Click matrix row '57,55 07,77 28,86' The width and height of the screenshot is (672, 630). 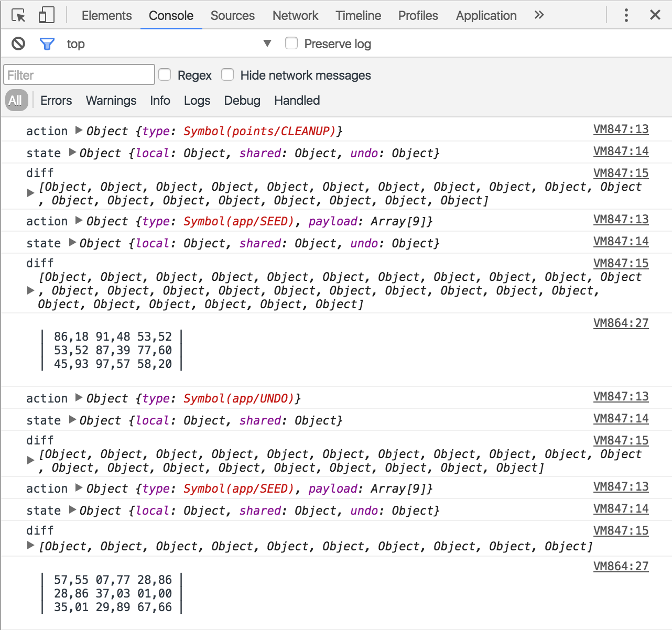pyautogui.click(x=113, y=580)
